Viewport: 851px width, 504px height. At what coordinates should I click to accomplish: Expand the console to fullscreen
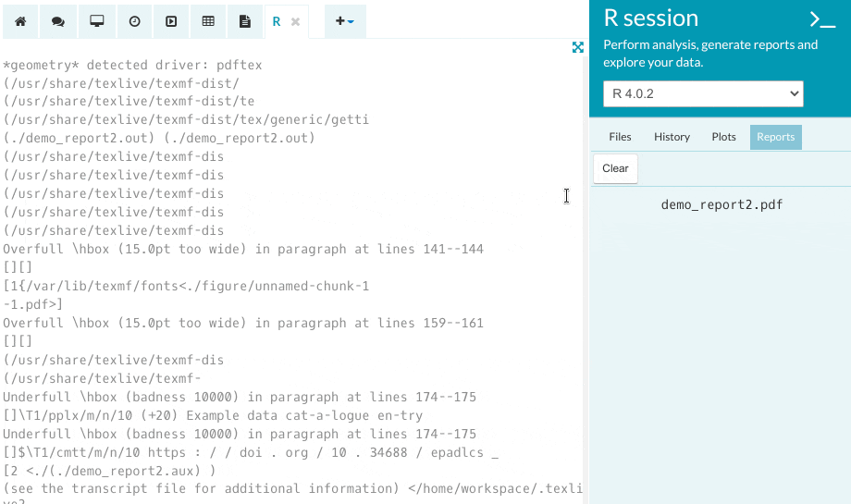coord(578,47)
